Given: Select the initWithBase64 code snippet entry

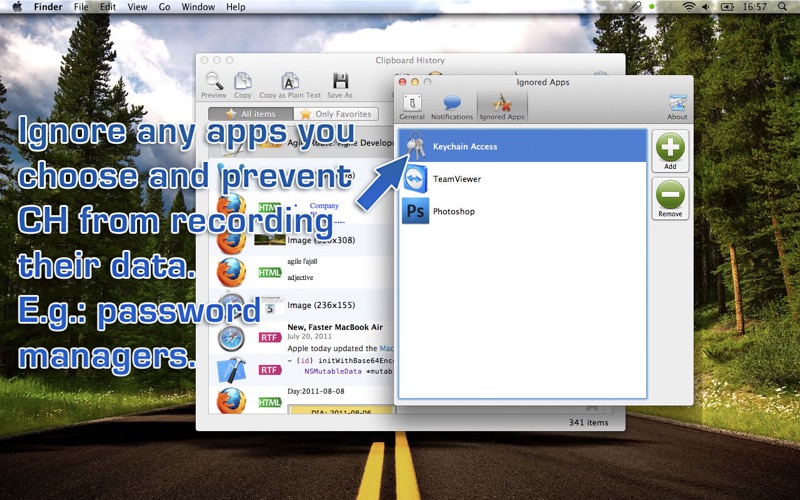Looking at the screenshot, I should point(301,370).
